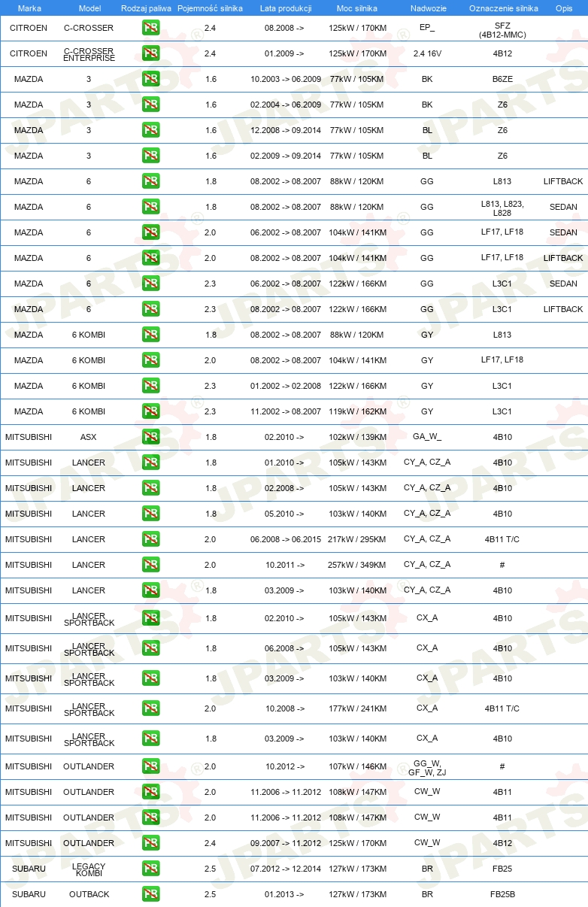The image size is (588, 907).
Task: Click the 'Lata produkcji' column header
Action: 286,8
